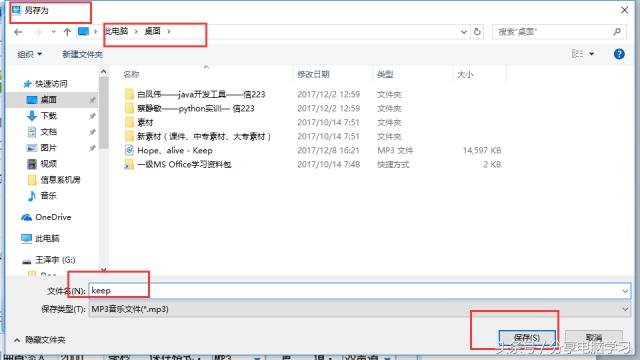Screen dimensions: 640x360
Task: Select the 一级MS Office学习资料包 shortcut
Action: pyautogui.click(x=184, y=164)
